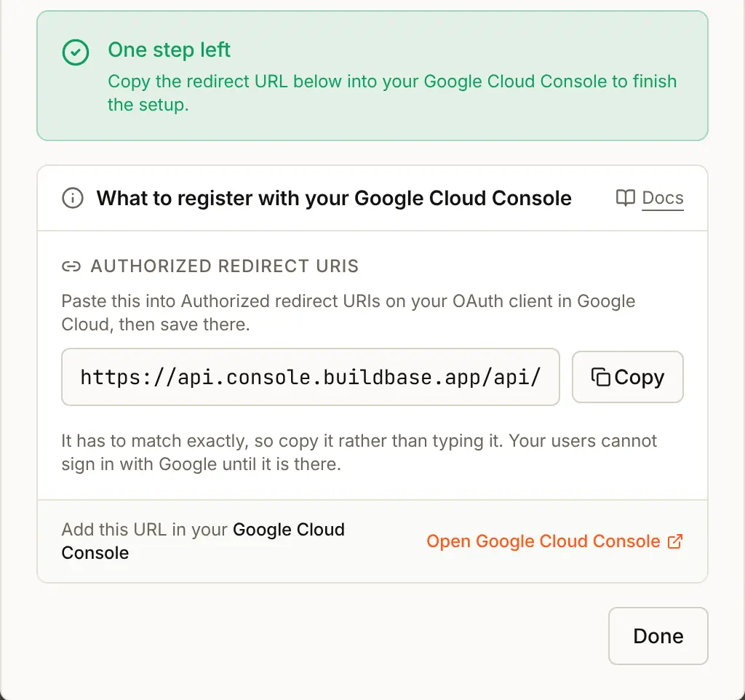Click the Done button
This screenshot has height=700, width=745.
click(658, 635)
